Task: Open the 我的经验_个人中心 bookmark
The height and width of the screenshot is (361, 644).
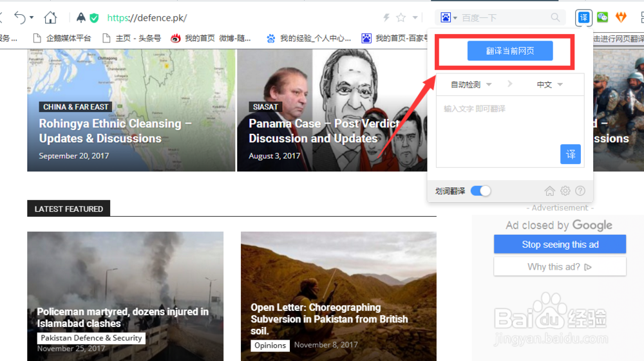Action: pos(308,38)
